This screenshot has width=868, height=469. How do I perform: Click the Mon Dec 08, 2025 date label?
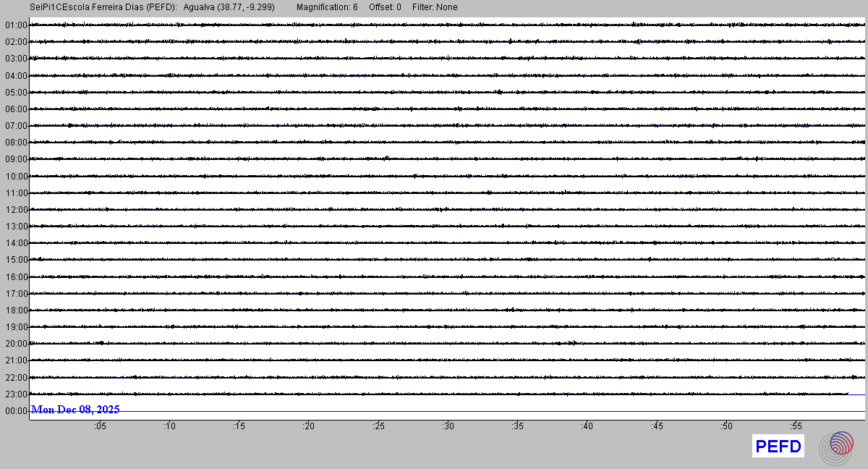[x=75, y=410]
